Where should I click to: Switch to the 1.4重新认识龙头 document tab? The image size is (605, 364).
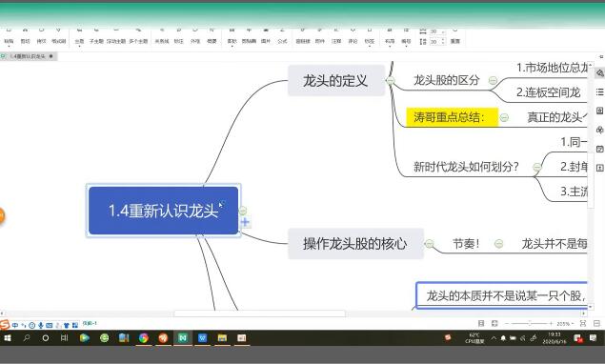pyautogui.click(x=29, y=56)
